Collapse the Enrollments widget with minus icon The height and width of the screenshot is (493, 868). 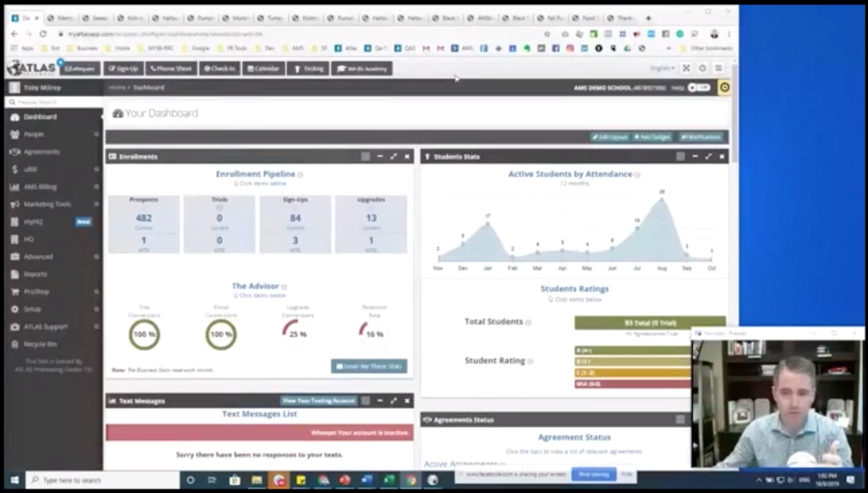point(380,157)
